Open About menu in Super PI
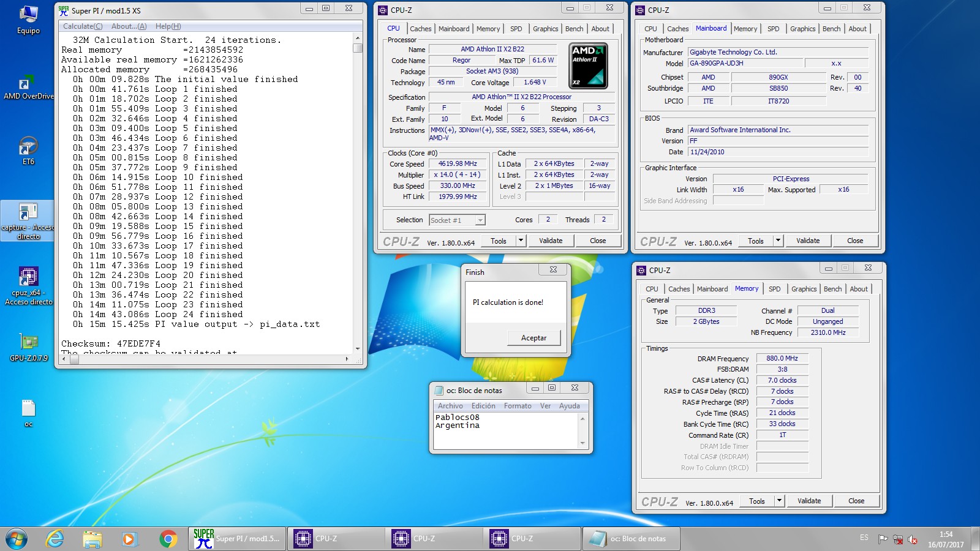 pyautogui.click(x=129, y=26)
